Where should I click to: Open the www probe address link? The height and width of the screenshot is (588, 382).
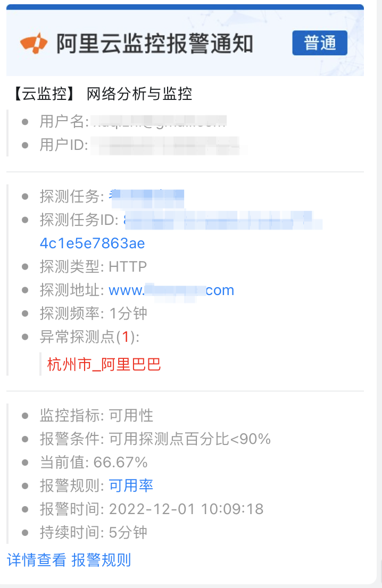click(171, 290)
